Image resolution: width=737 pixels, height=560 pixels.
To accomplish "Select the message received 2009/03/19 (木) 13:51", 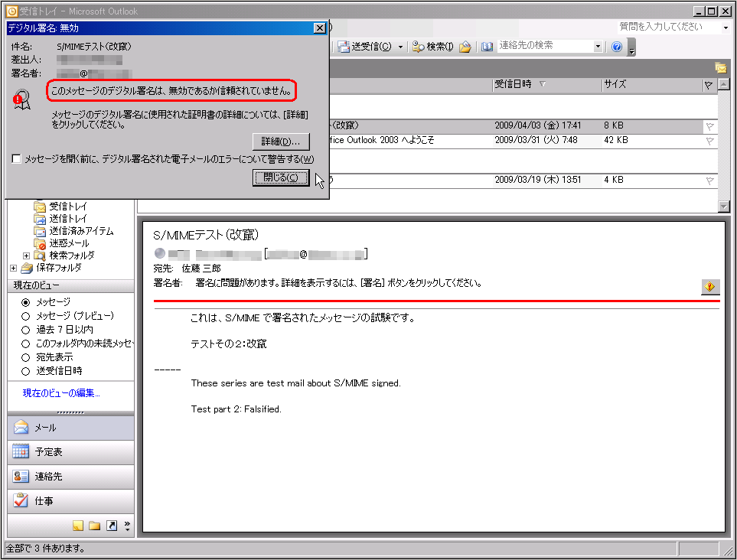I will coord(523,181).
